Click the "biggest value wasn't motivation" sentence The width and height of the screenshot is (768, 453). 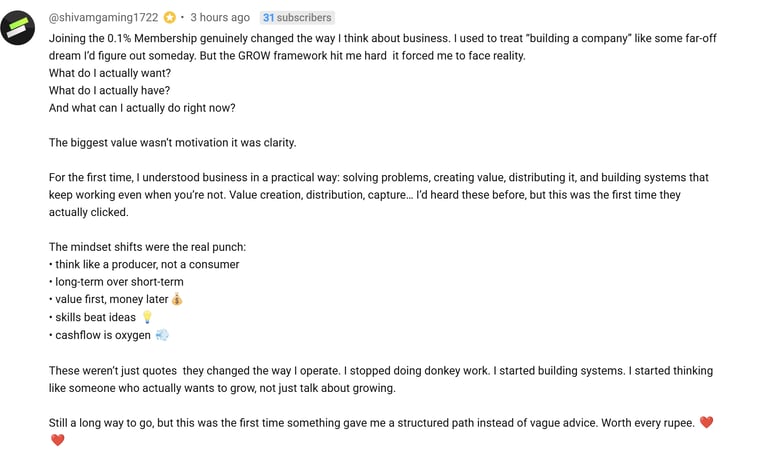tap(172, 143)
